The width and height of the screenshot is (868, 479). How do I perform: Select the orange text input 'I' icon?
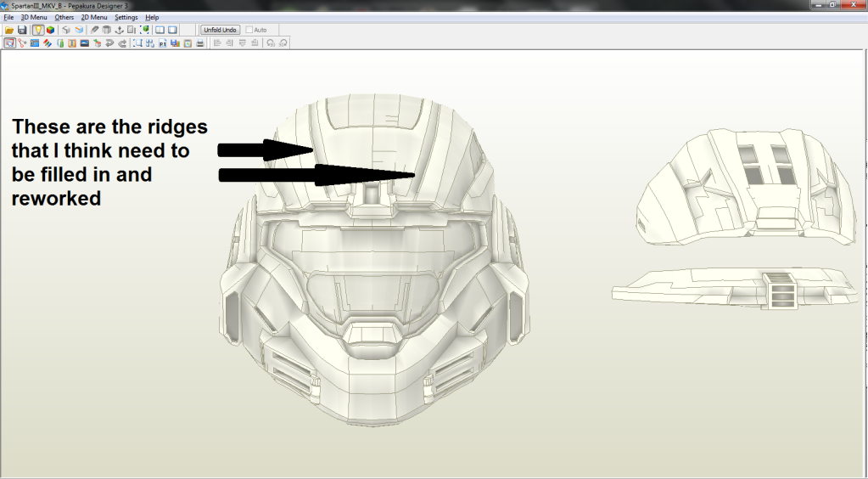tap(72, 43)
